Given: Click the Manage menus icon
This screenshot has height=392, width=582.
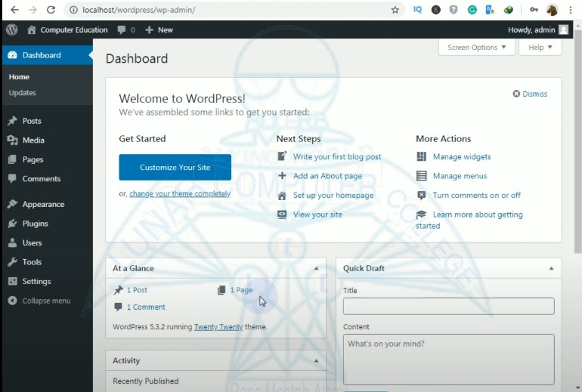Looking at the screenshot, I should click(x=421, y=176).
